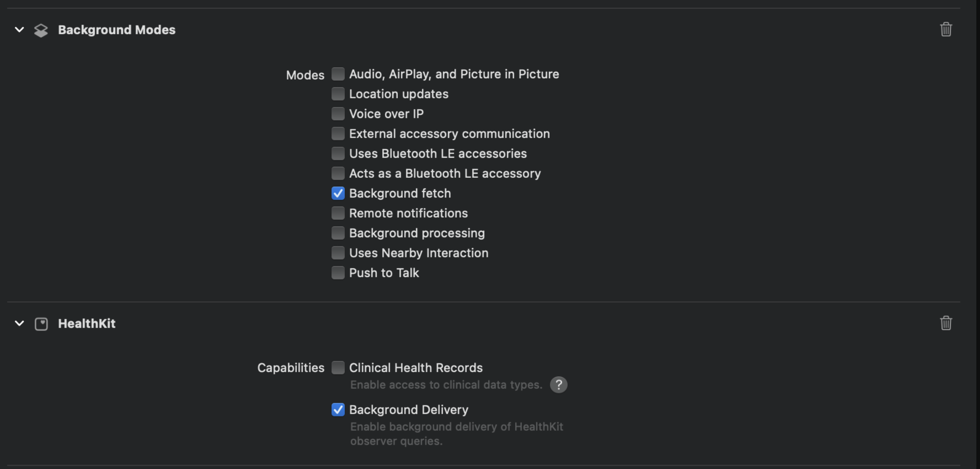
Task: Click the HealthKit heart icon
Action: click(41, 324)
